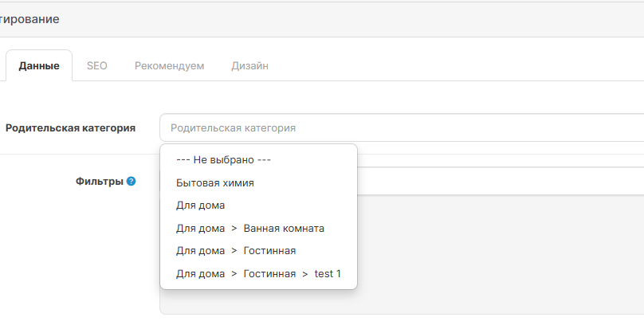Pick the top-level 'Для дома' category

pos(200,206)
